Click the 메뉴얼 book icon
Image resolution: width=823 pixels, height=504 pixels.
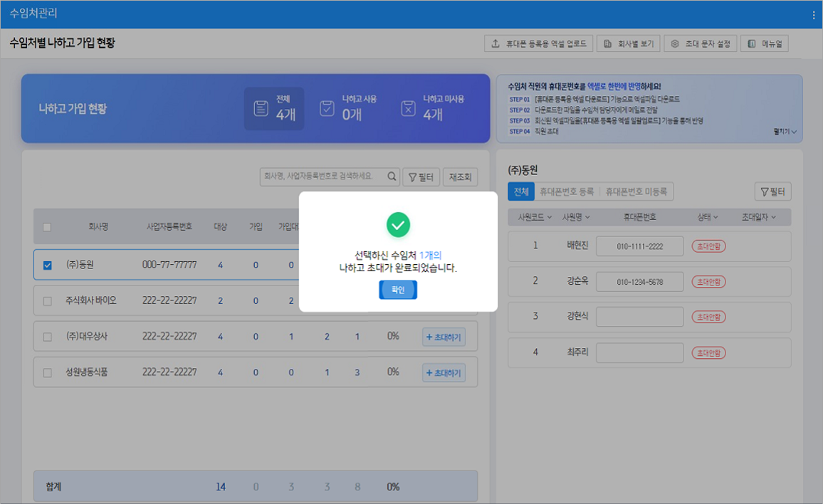[x=752, y=43]
